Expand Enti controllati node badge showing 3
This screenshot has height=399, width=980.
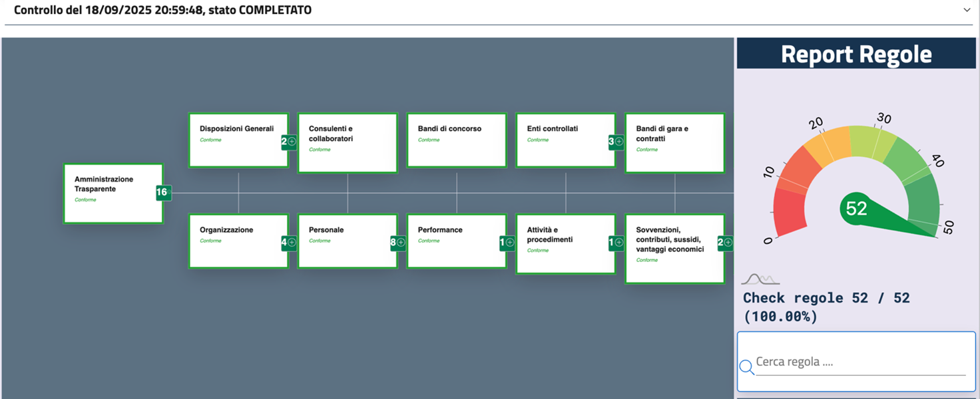[616, 142]
